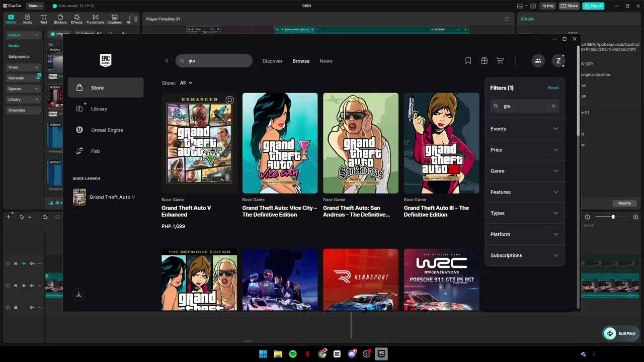Open Stickers in the CapCut toolbar
The height and width of the screenshot is (362, 644).
coord(60,19)
